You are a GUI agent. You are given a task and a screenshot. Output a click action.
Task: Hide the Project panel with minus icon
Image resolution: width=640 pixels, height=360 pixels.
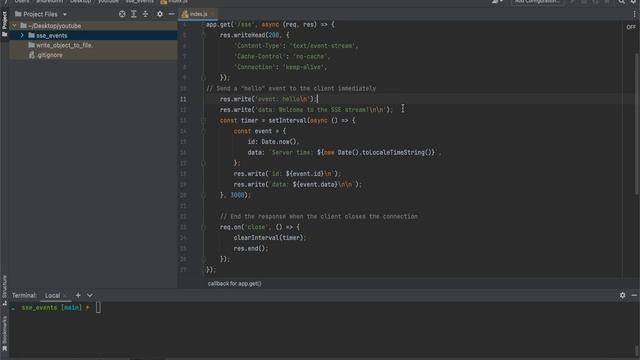pyautogui.click(x=171, y=14)
